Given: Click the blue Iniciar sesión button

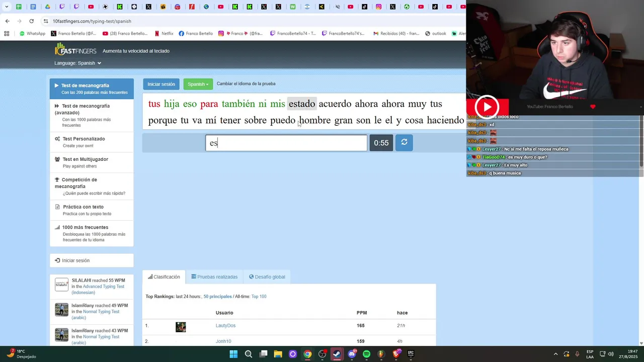Looking at the screenshot, I should 161,84.
